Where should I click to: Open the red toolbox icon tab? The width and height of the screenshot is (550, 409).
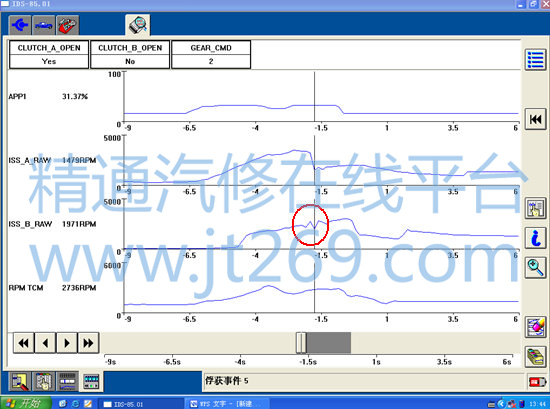click(67, 25)
